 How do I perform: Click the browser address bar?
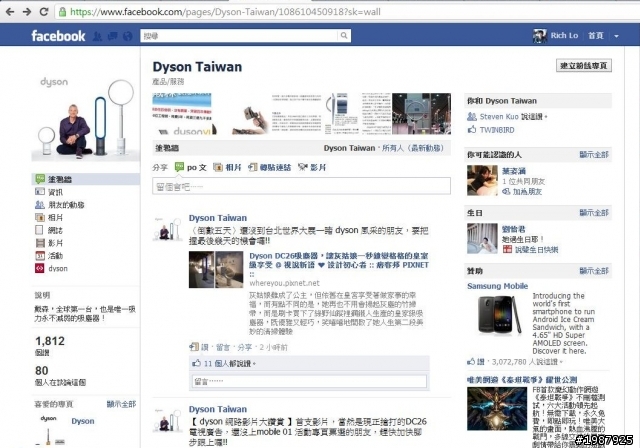pos(347,12)
